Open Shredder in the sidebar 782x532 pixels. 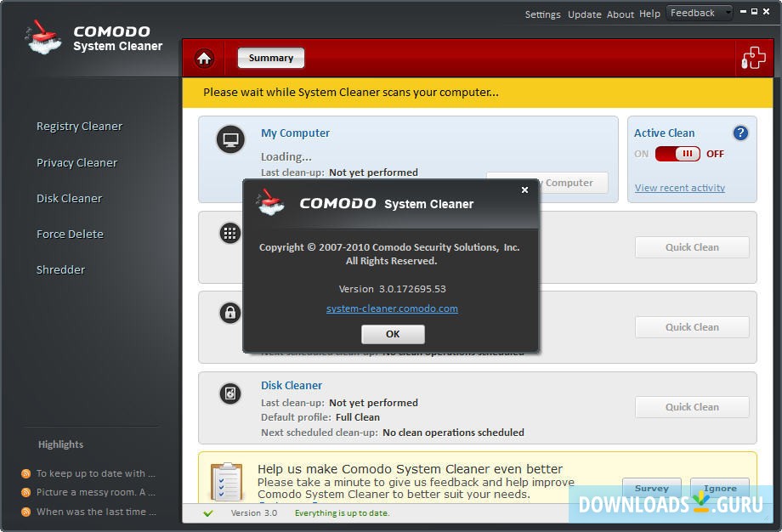click(x=60, y=269)
